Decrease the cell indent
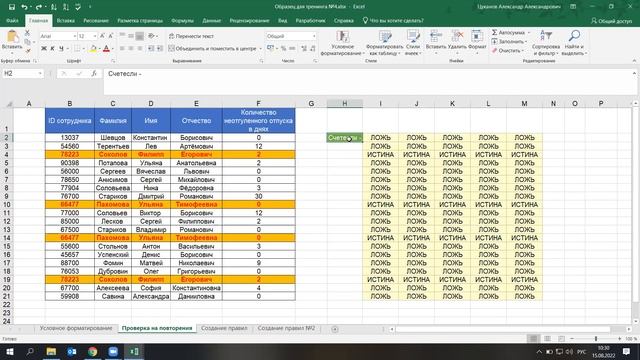 pyautogui.click(x=151, y=49)
